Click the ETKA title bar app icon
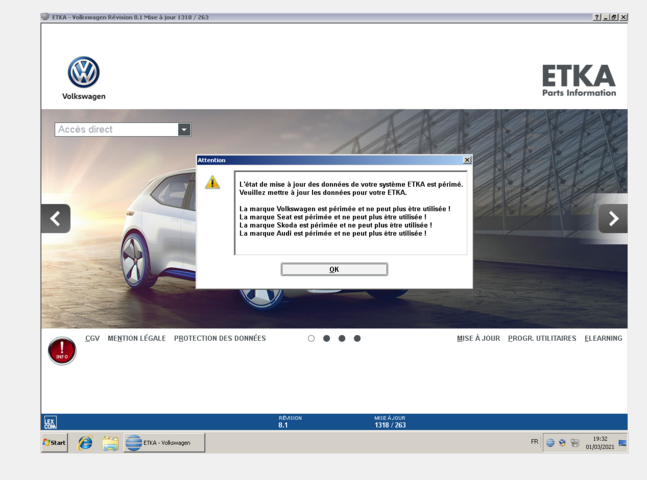 45,17
